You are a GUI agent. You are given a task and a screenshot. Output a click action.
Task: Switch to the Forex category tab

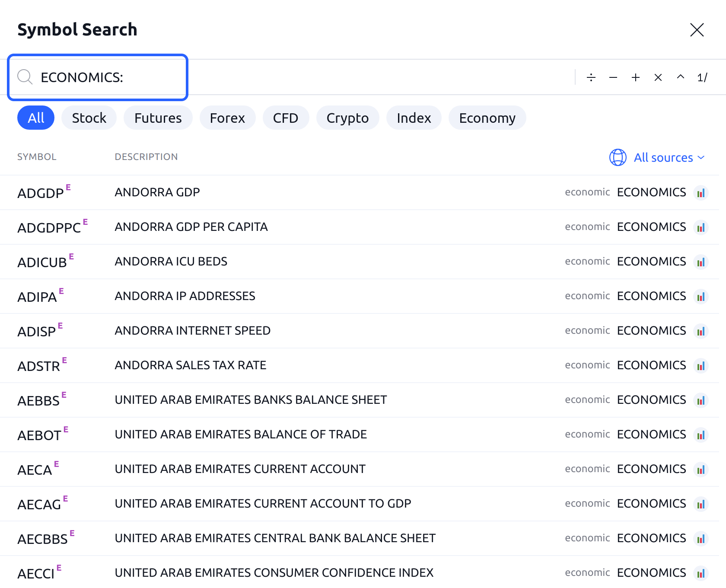227,118
